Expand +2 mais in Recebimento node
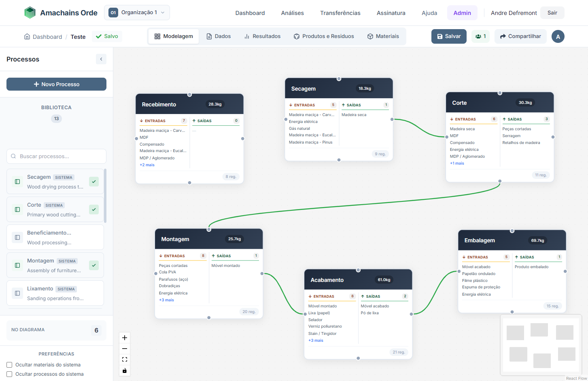588x381 pixels. pyautogui.click(x=147, y=165)
